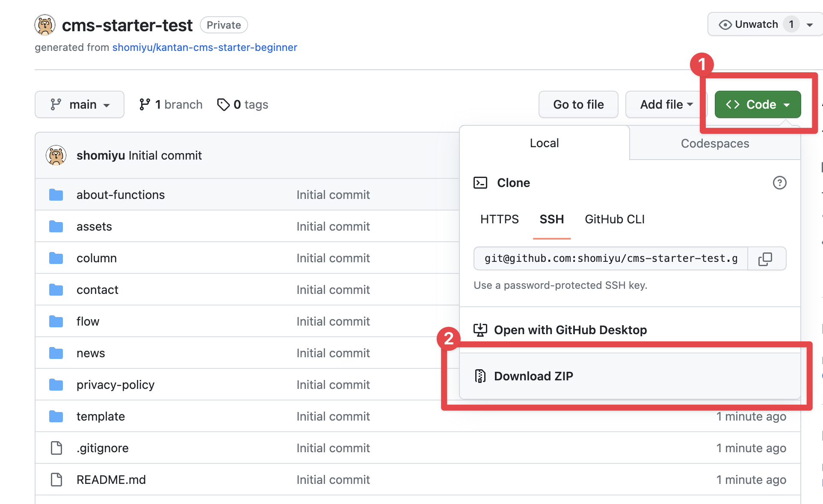Click the .gitignore 1 minute ago timestamp
Viewport: 823px width, 504px height.
(751, 448)
